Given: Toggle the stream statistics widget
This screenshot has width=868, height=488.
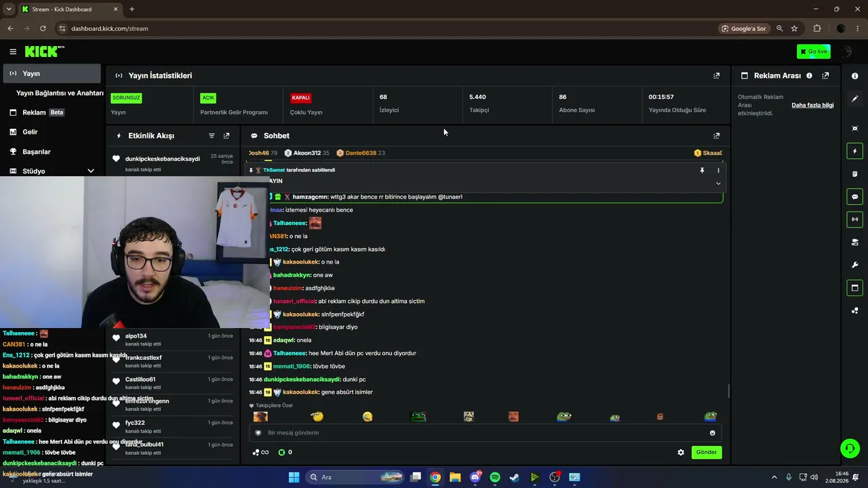Looking at the screenshot, I should pyautogui.click(x=854, y=219).
